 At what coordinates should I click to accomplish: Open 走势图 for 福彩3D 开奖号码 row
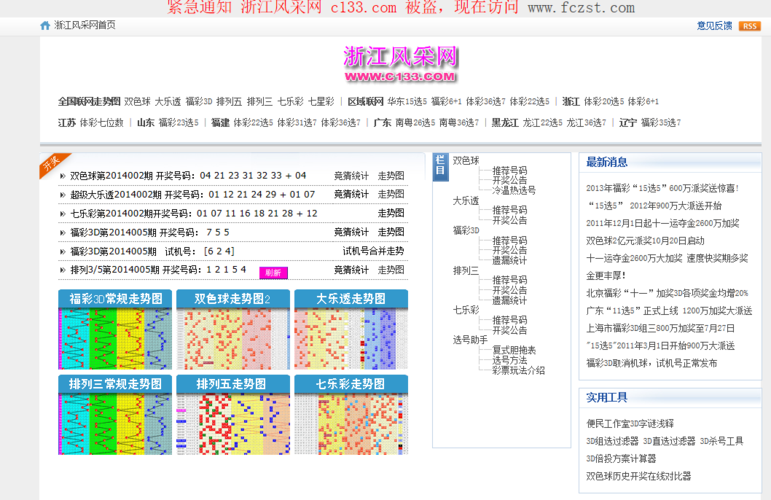(x=391, y=232)
